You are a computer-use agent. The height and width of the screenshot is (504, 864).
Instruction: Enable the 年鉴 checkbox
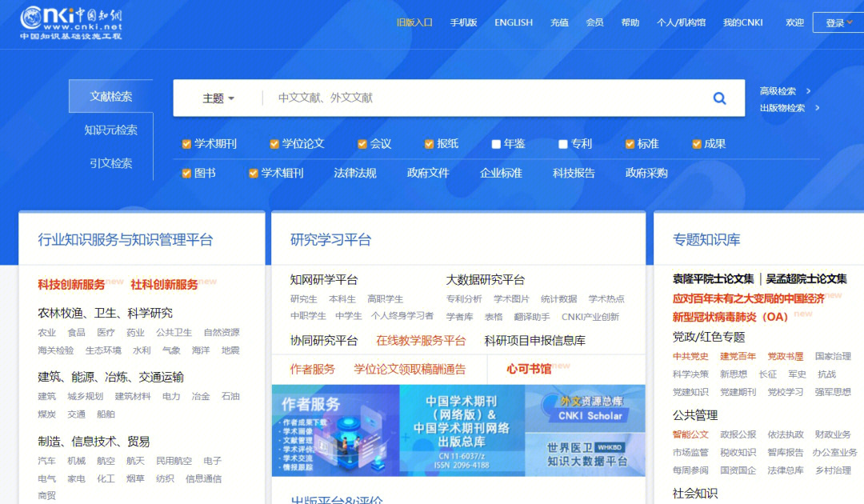coord(496,144)
